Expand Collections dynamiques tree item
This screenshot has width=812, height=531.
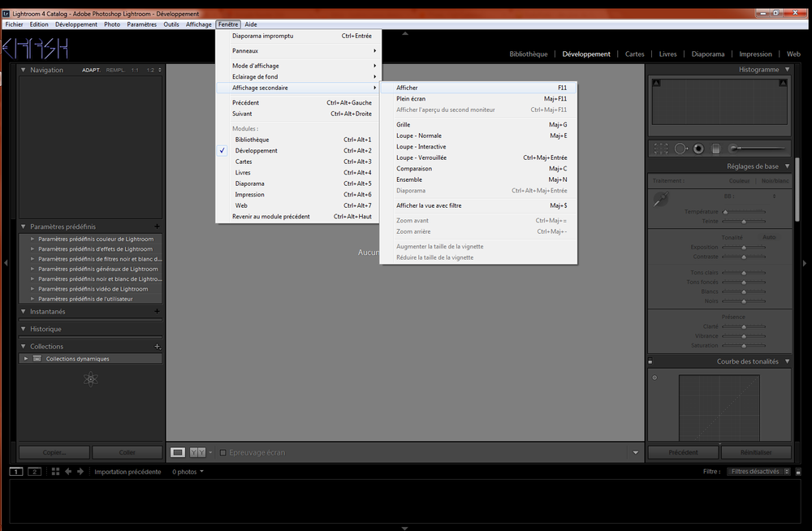[x=26, y=359]
